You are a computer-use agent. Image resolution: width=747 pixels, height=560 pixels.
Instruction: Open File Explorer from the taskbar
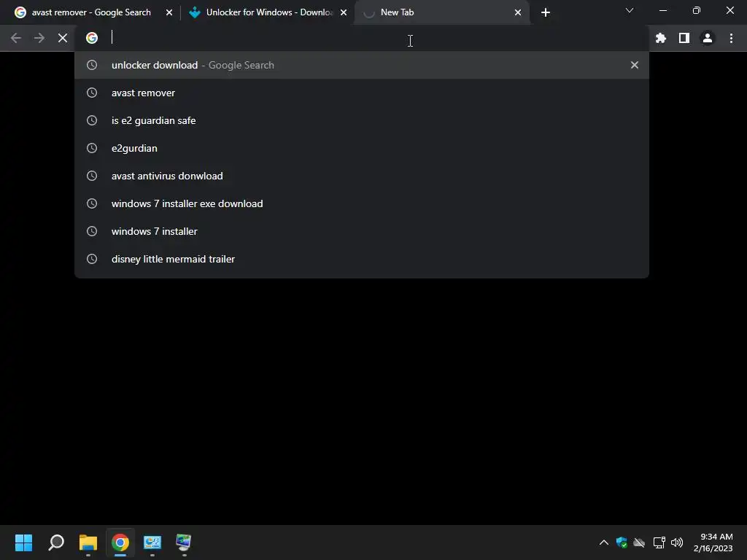(88, 542)
